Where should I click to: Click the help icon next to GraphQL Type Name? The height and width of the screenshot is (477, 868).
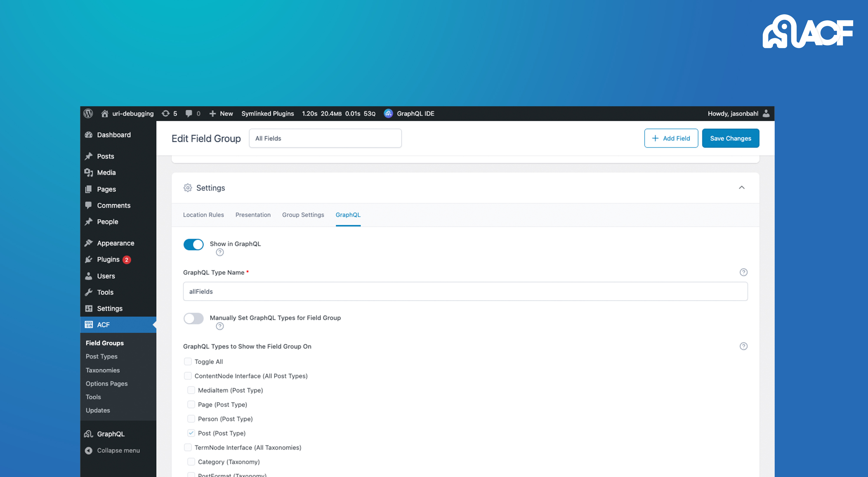coord(743,272)
